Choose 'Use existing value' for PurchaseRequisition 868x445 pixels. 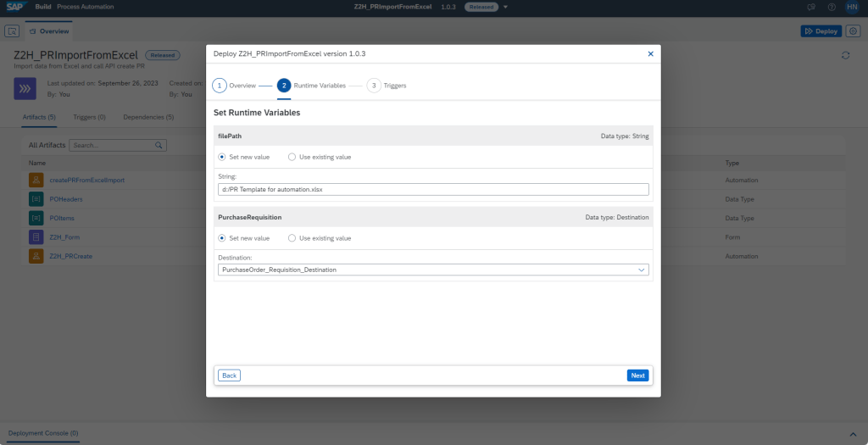click(292, 238)
